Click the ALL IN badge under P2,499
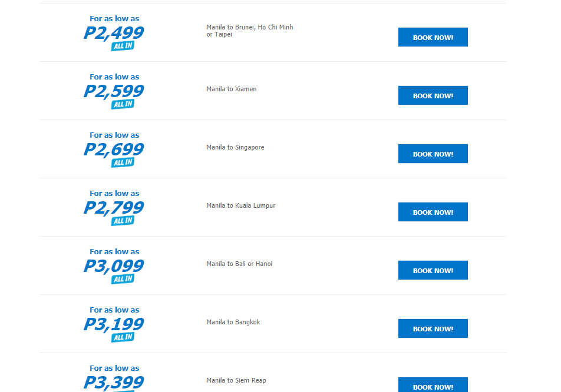Screen dimensions: 561x392 coord(123,46)
